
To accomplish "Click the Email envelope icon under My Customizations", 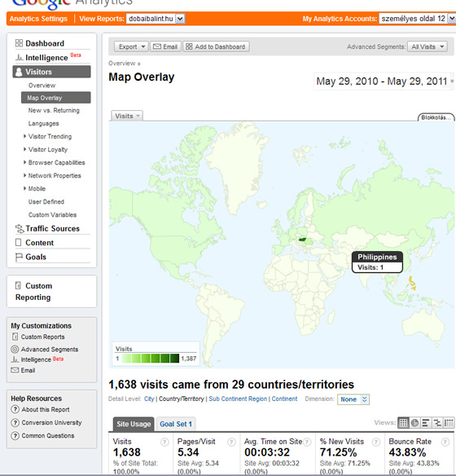I will point(15,370).
